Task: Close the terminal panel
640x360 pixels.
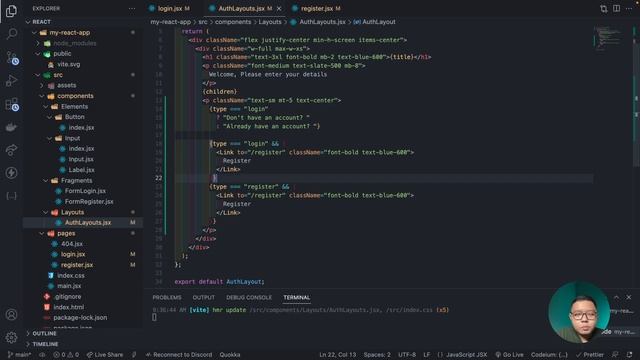Action: pos(629,297)
